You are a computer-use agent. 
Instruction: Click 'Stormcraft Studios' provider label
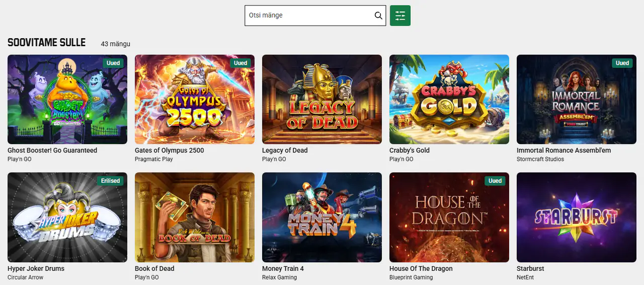[540, 159]
